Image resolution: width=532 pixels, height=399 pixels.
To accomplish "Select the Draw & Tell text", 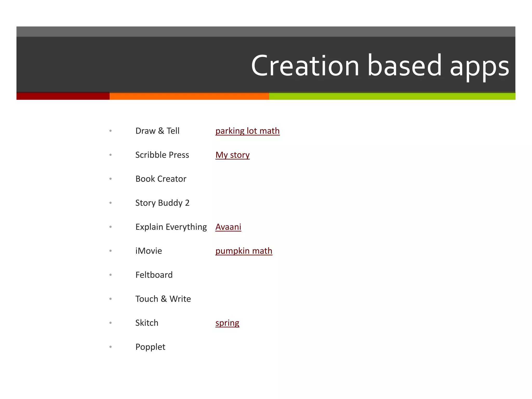I will coord(157,131).
